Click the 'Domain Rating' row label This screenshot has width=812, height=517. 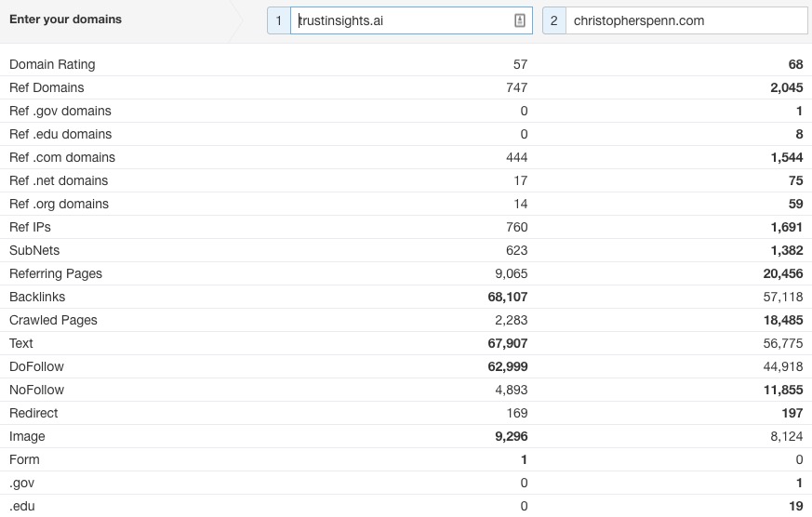pos(52,64)
